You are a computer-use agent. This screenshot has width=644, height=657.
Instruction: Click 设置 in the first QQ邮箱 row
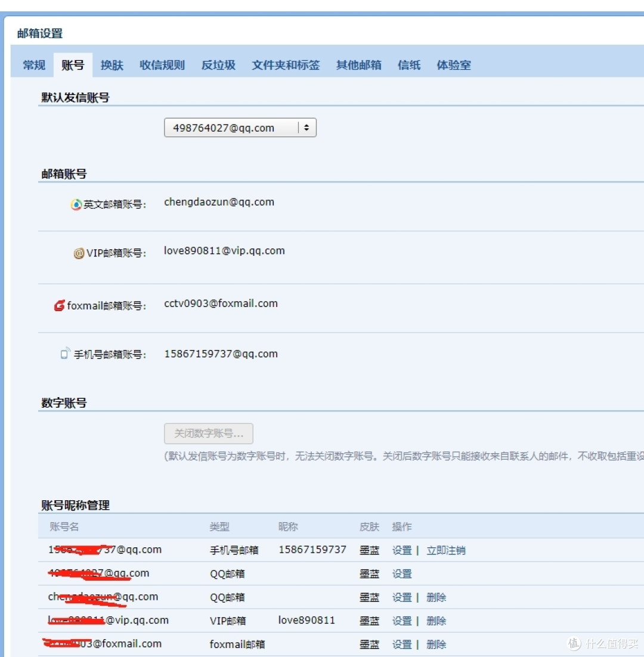pyautogui.click(x=402, y=574)
